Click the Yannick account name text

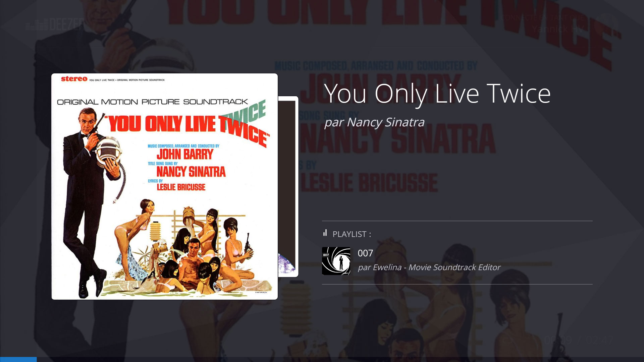click(557, 29)
